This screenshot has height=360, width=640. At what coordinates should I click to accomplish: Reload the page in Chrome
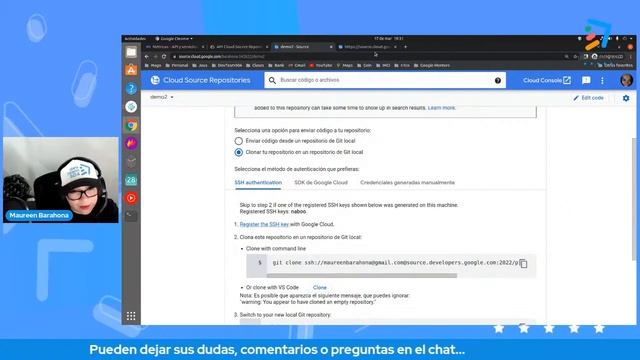164,56
